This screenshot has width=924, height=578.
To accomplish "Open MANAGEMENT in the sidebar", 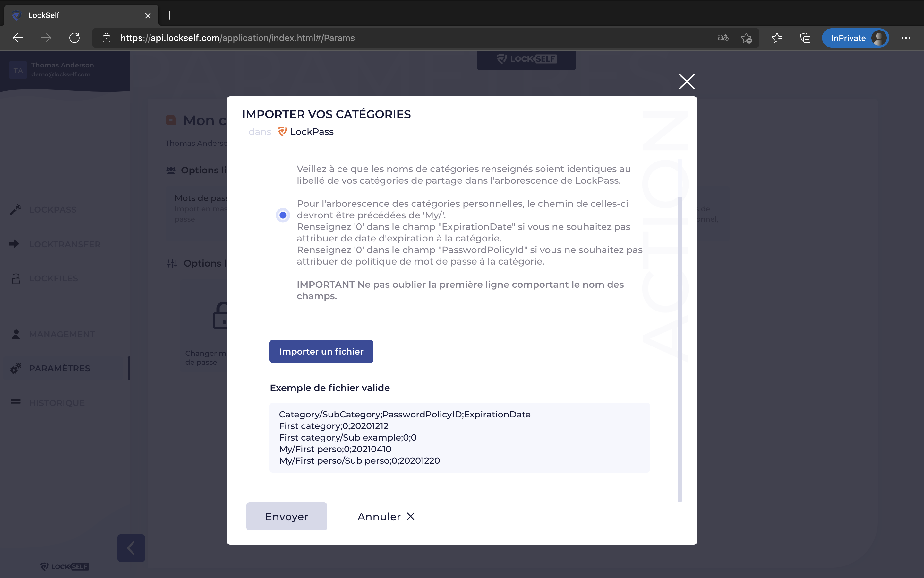I will [62, 334].
